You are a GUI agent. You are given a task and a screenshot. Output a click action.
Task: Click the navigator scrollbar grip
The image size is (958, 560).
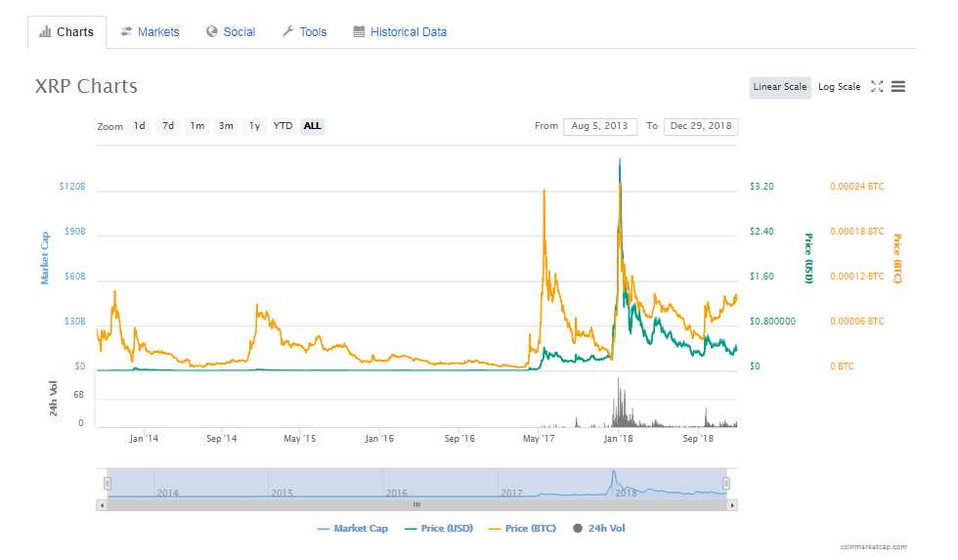point(416,505)
